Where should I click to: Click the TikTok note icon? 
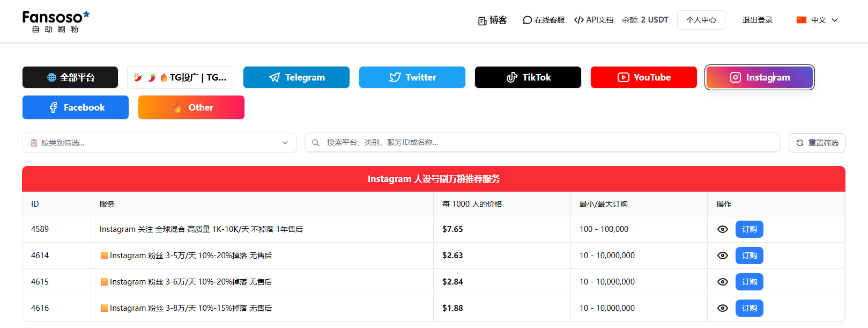pos(511,77)
